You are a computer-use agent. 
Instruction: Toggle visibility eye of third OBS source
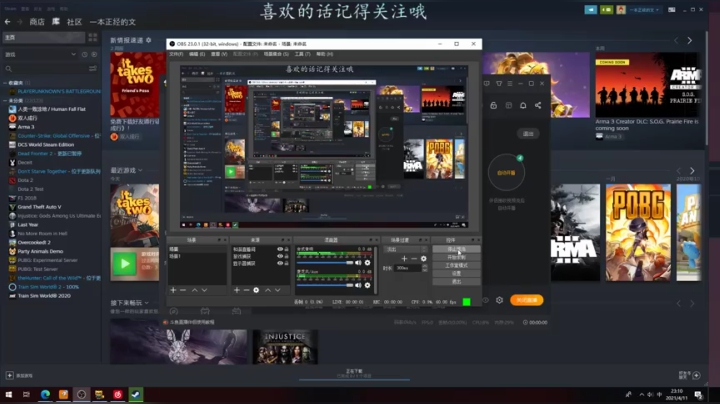click(x=280, y=263)
